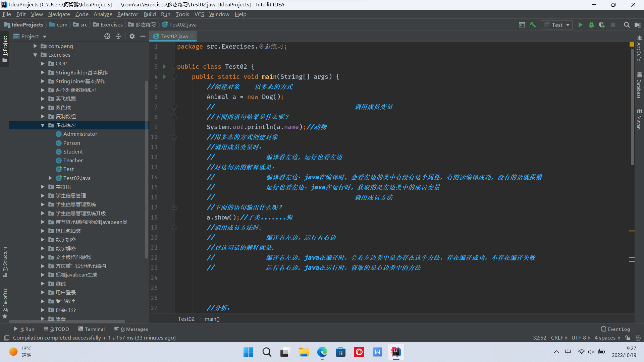644x362 pixels.
Task: Click Run with Coverage icon
Action: (602, 25)
